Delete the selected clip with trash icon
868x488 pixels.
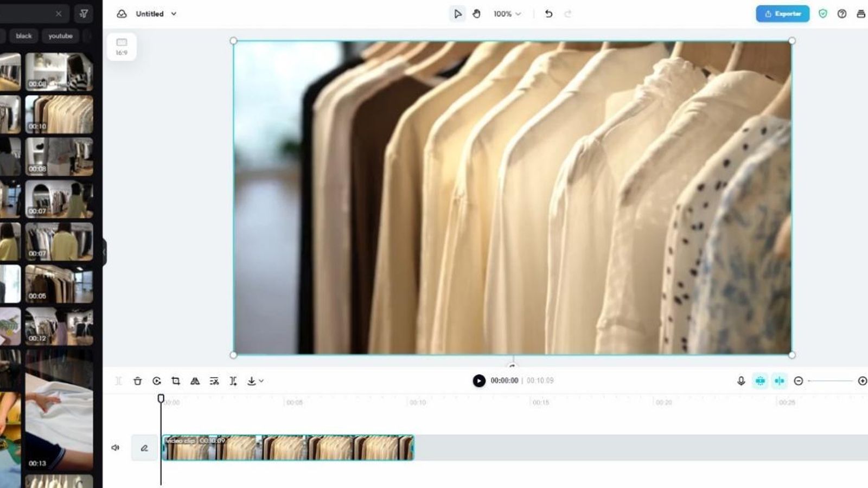[138, 381]
